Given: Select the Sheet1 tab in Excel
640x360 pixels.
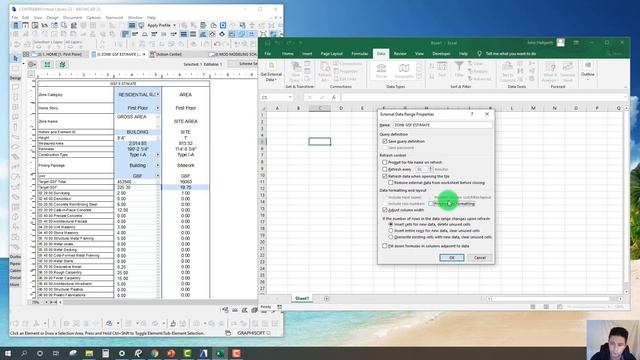Looking at the screenshot, I should pos(302,298).
